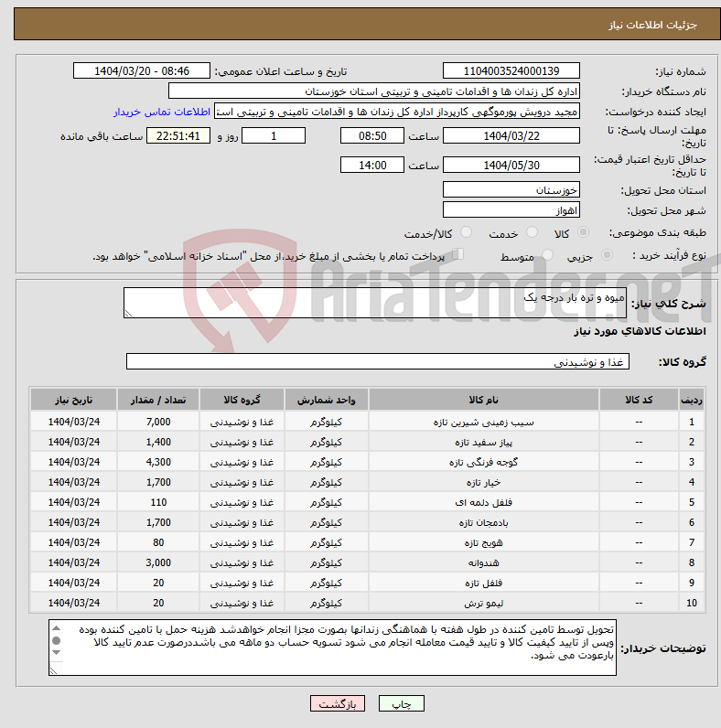
Task: Click item name بادمجان تازه
Action: point(484,522)
